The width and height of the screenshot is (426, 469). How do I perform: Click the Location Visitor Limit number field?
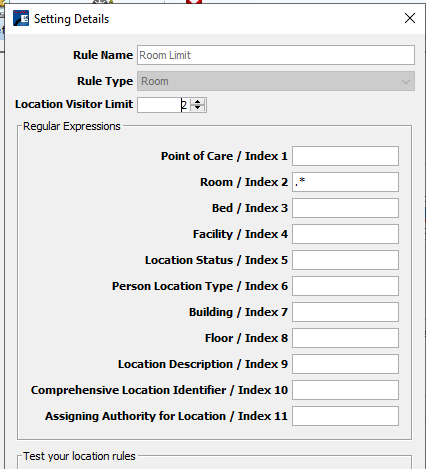[163, 105]
